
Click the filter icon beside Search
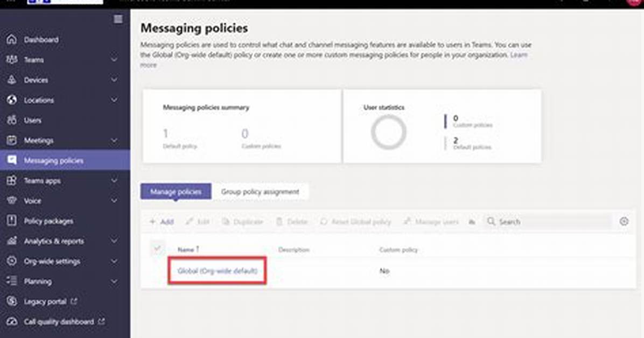click(472, 222)
